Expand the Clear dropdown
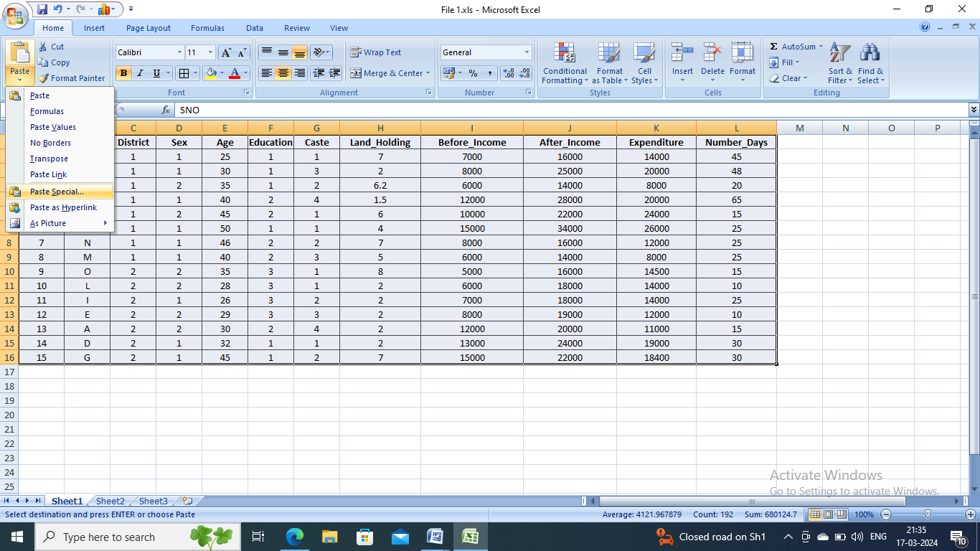The image size is (980, 551). 805,78
